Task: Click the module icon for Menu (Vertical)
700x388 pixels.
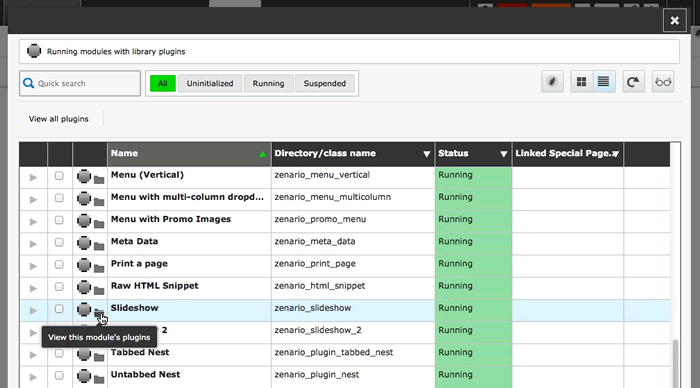Action: tap(84, 176)
